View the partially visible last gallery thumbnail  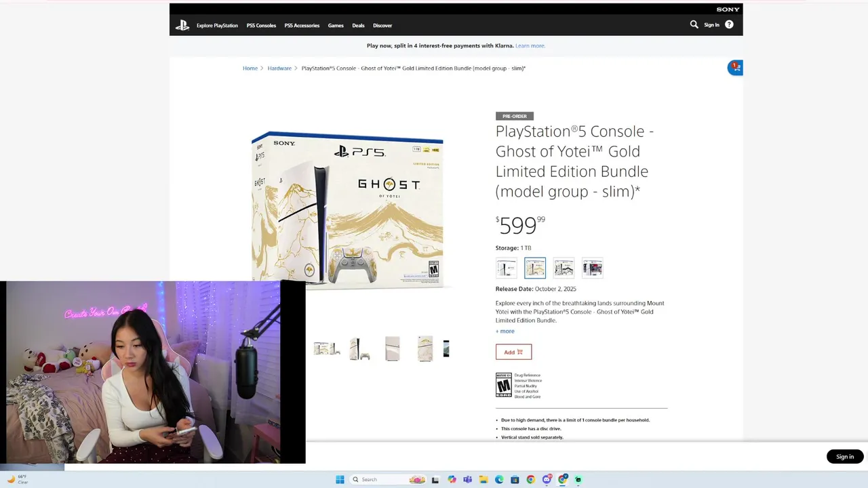click(x=446, y=349)
